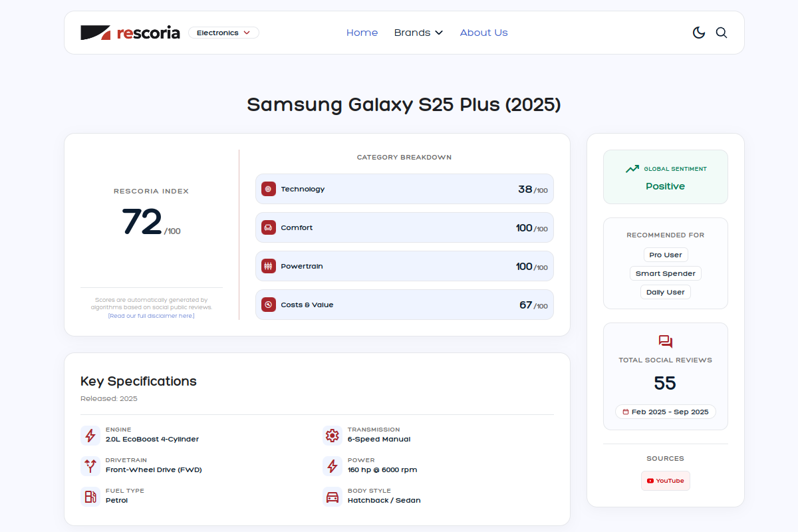Select the Comfort score row
This screenshot has width=798, height=532.
pyautogui.click(x=404, y=227)
